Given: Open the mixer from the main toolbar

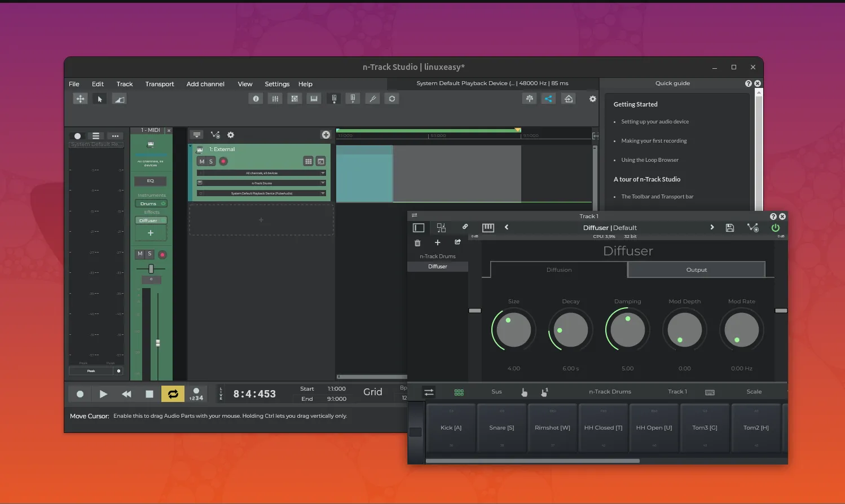Looking at the screenshot, I should [x=275, y=99].
